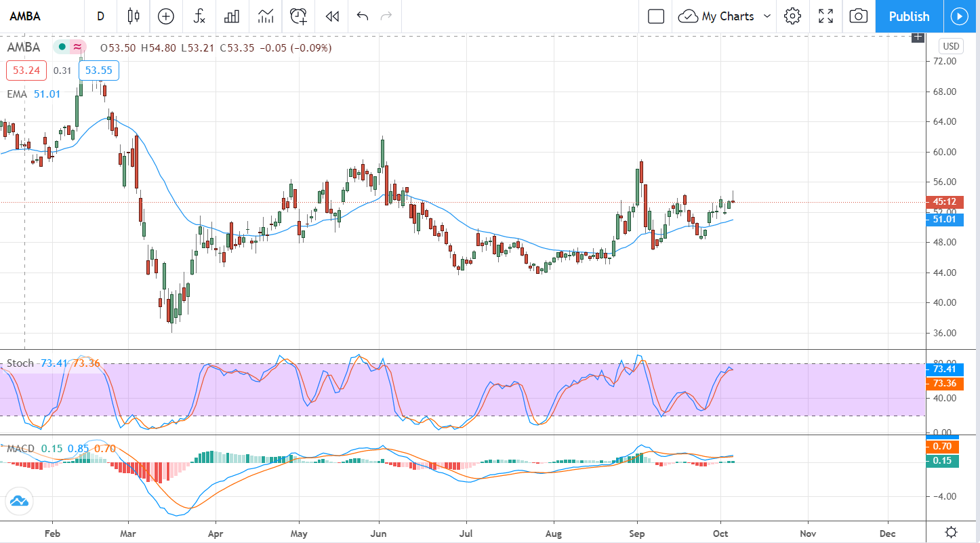Open chart settings gear icon
The height and width of the screenshot is (543, 980).
[792, 16]
